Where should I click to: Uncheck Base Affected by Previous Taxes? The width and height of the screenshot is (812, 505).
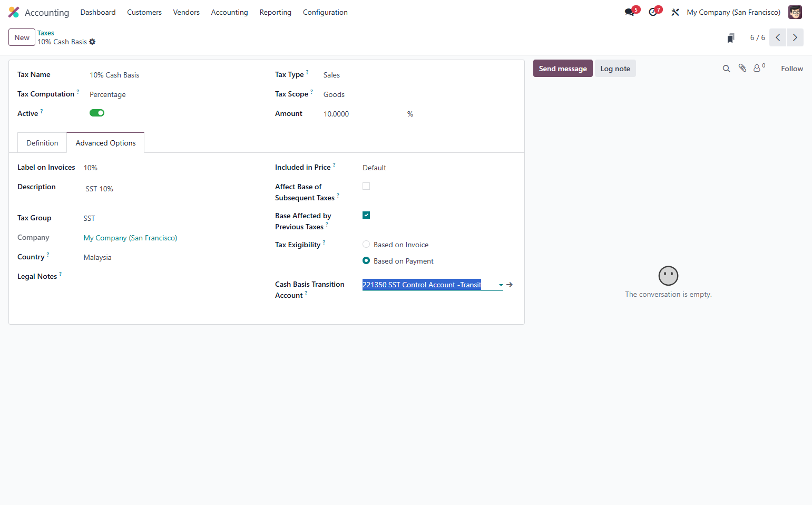pyautogui.click(x=366, y=215)
